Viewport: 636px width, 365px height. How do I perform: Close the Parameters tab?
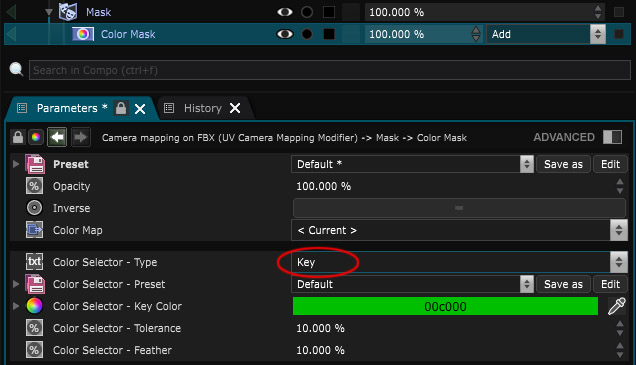click(140, 109)
